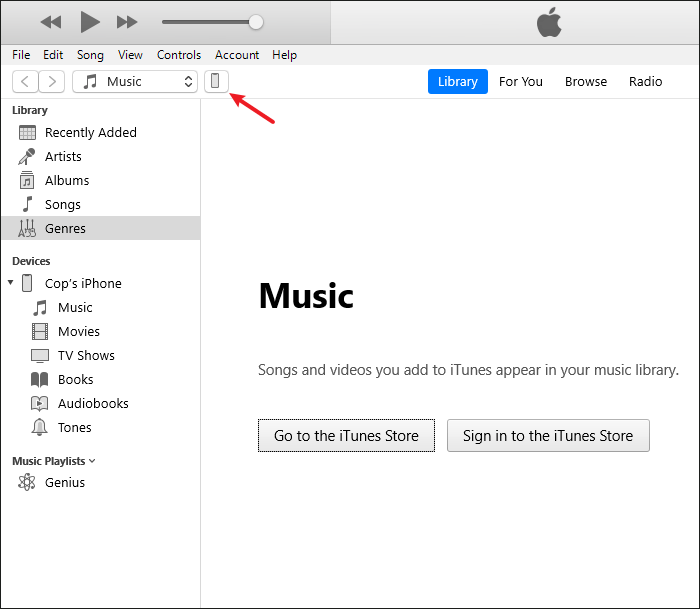
Task: Click the forward navigation arrow
Action: 52,81
